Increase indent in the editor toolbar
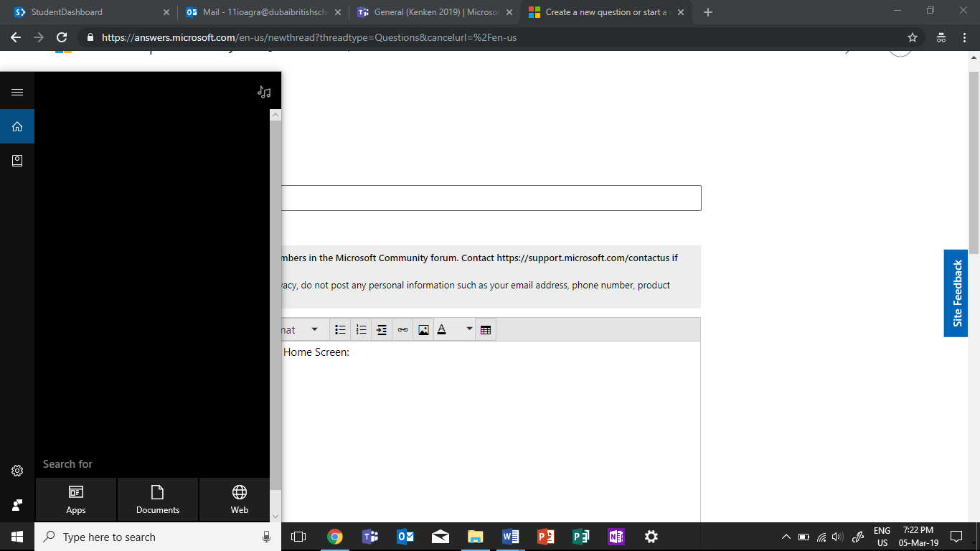 [382, 330]
